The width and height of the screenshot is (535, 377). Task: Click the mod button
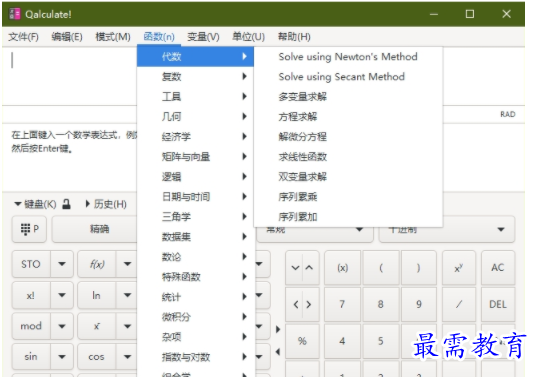(31, 326)
